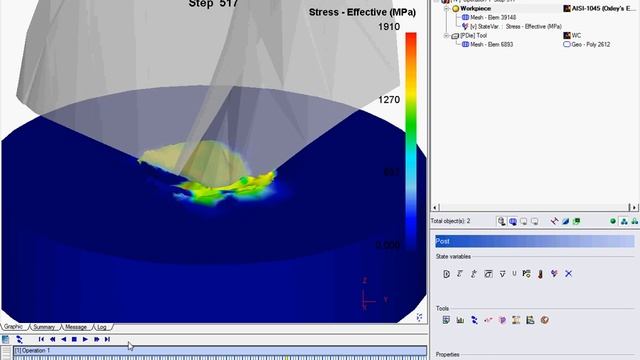Click the stress color legend bar

tap(411, 140)
